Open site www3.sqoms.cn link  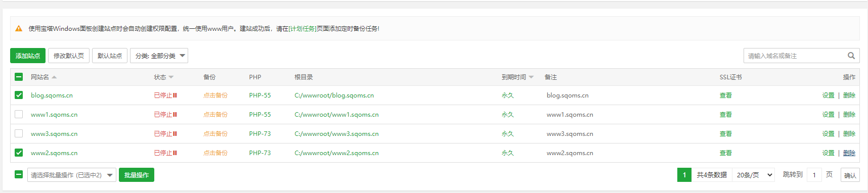click(x=54, y=134)
